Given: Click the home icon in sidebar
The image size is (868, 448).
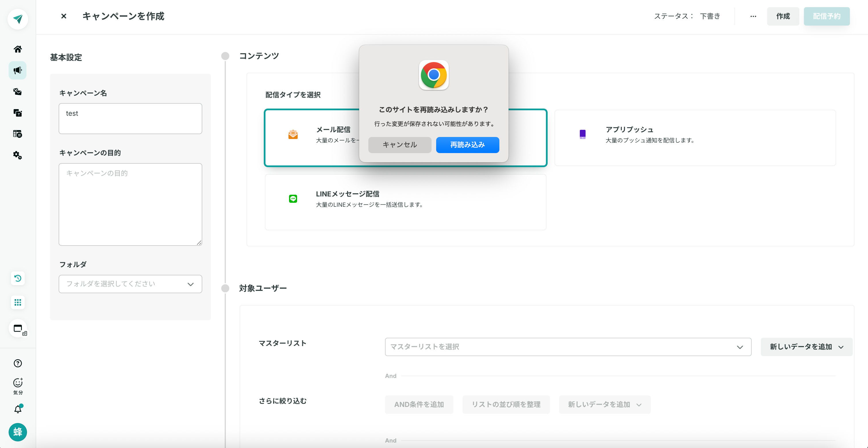Looking at the screenshot, I should pos(18,49).
